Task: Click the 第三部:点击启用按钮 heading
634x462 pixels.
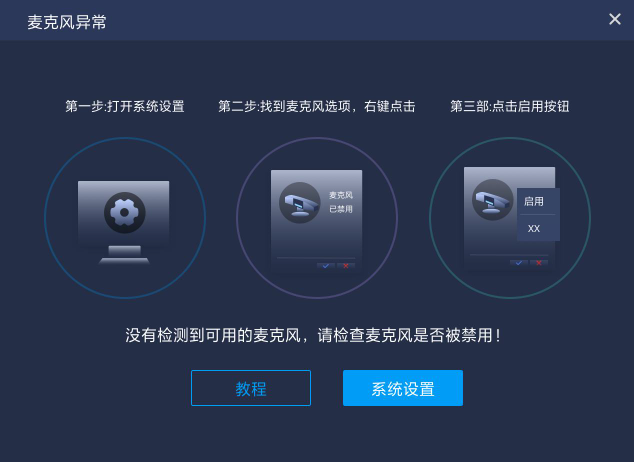Action: (x=509, y=106)
